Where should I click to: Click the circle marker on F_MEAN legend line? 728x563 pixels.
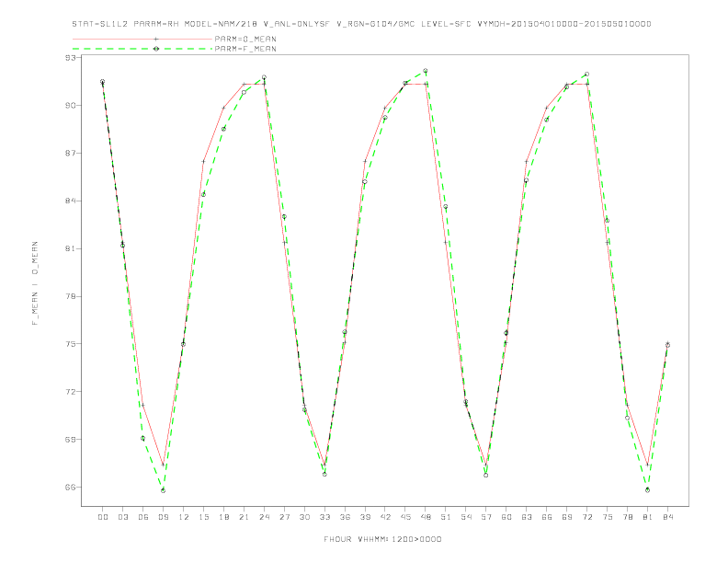pyautogui.click(x=156, y=49)
